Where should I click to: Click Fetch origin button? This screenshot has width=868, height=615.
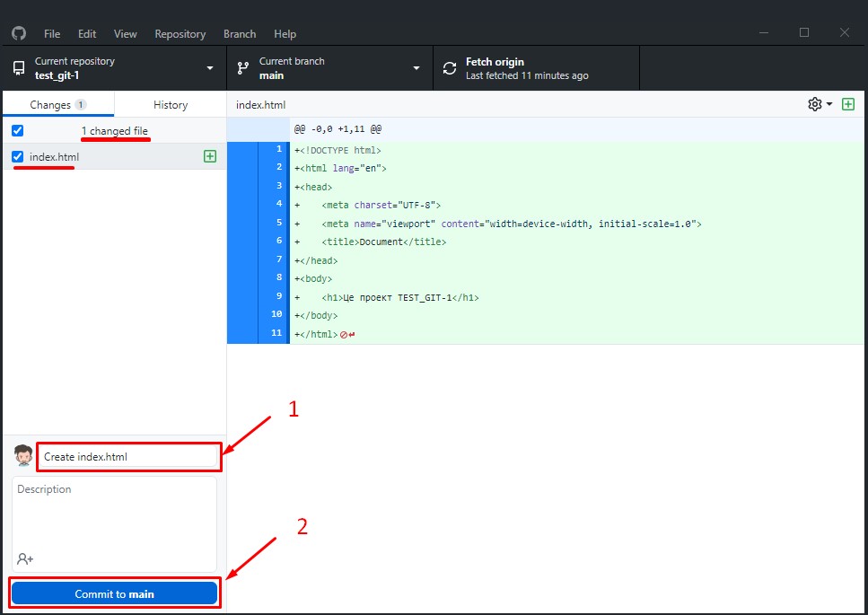pos(537,68)
